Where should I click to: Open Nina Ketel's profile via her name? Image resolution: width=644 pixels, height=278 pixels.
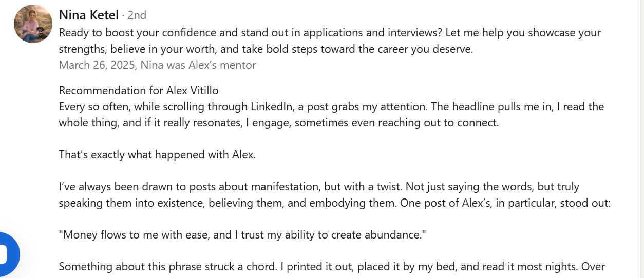pyautogui.click(x=89, y=15)
